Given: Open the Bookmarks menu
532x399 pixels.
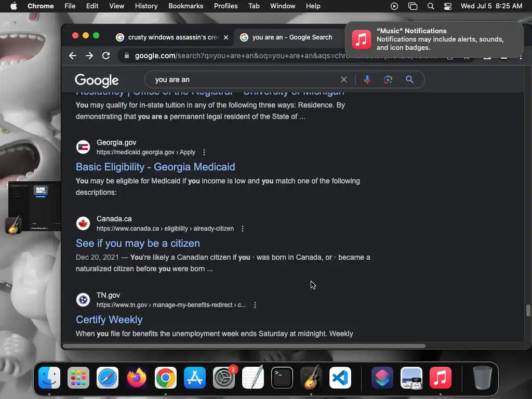Looking at the screenshot, I should tap(186, 6).
